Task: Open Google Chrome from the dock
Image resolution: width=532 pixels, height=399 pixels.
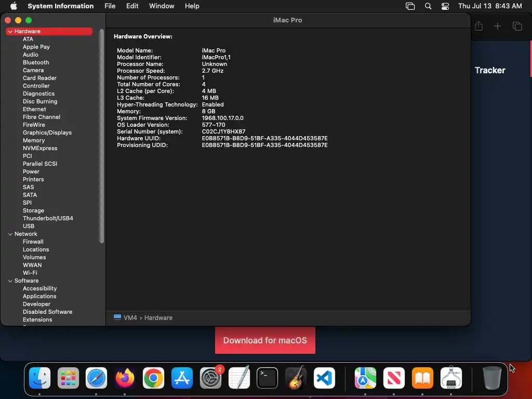Action: 153,378
